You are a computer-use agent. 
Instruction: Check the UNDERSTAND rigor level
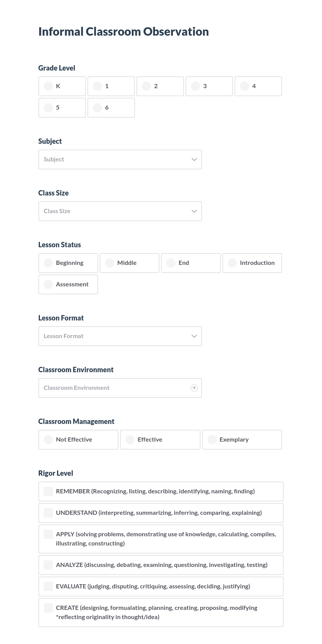[x=48, y=513]
